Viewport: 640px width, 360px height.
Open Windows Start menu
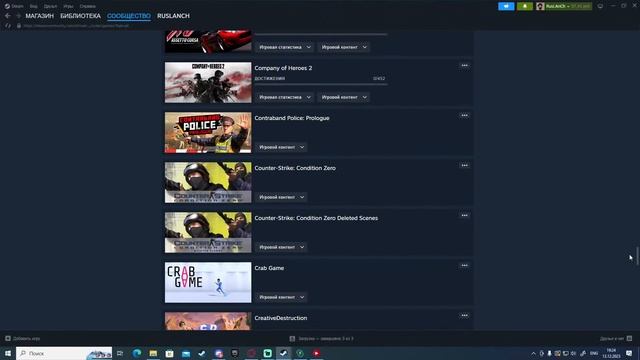coord(8,353)
